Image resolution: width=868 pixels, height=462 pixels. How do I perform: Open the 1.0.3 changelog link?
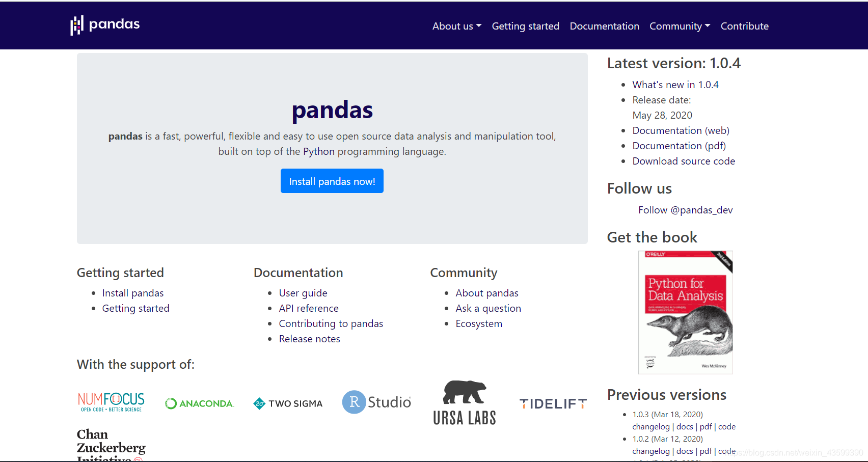click(x=651, y=427)
